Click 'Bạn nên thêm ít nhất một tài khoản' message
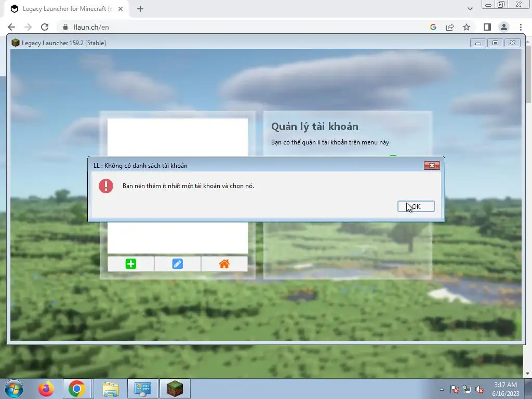The height and width of the screenshot is (399, 532). 188,186
